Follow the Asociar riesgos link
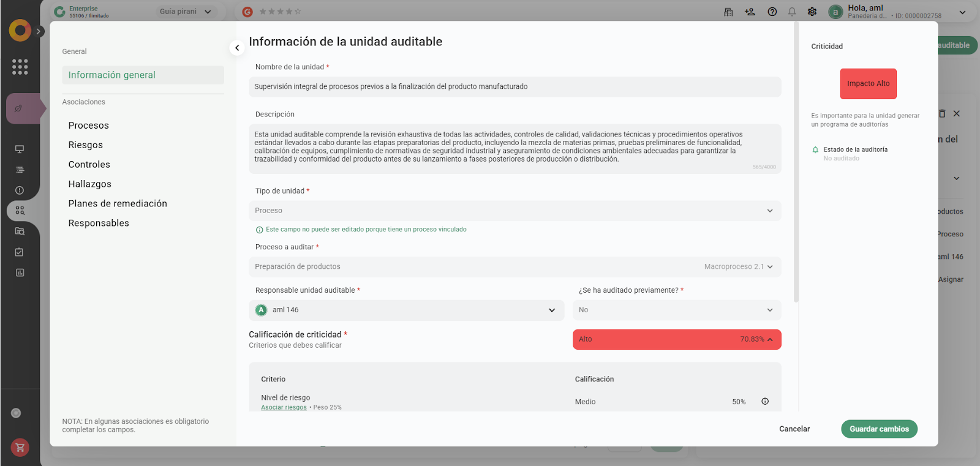The height and width of the screenshot is (466, 980). point(284,407)
